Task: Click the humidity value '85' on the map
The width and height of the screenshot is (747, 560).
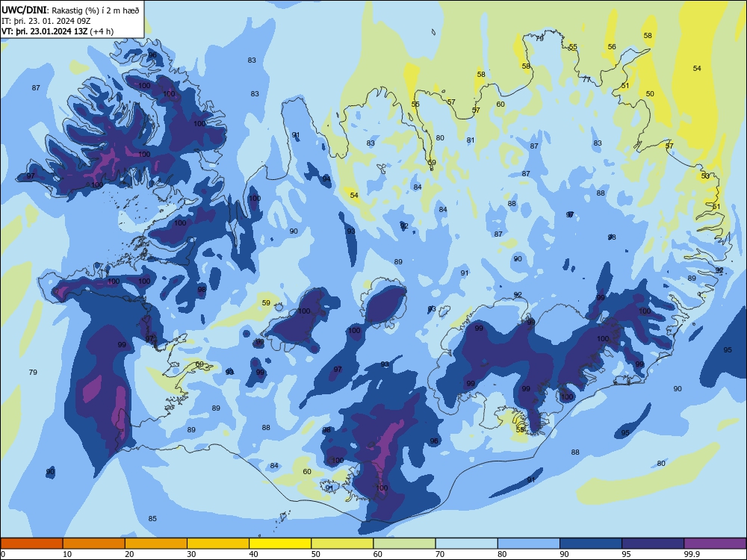Action: (152, 519)
